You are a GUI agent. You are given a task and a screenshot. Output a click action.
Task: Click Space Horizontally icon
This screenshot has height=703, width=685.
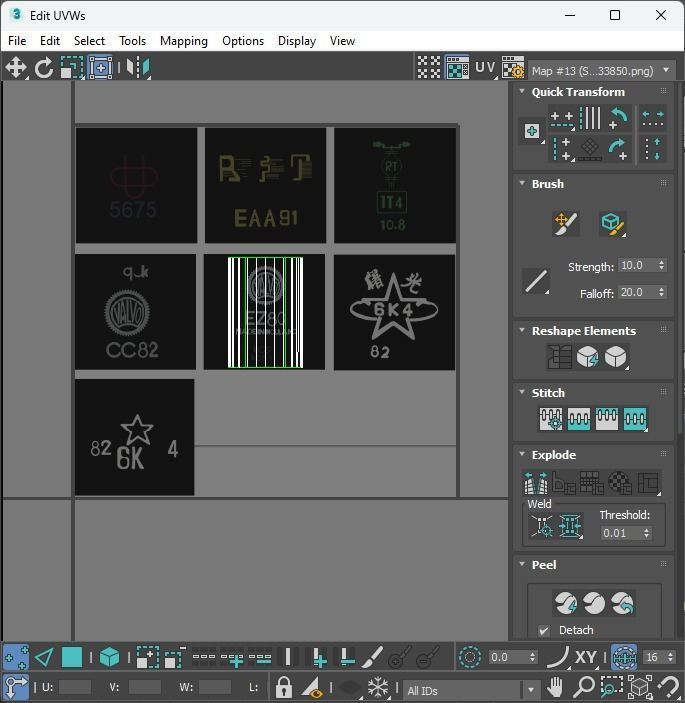(x=653, y=119)
